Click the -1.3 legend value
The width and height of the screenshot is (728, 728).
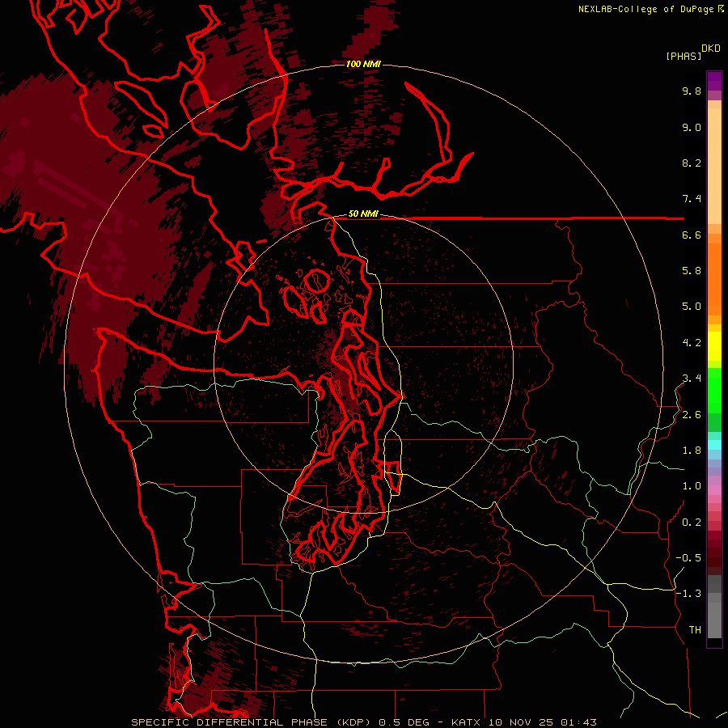point(688,594)
